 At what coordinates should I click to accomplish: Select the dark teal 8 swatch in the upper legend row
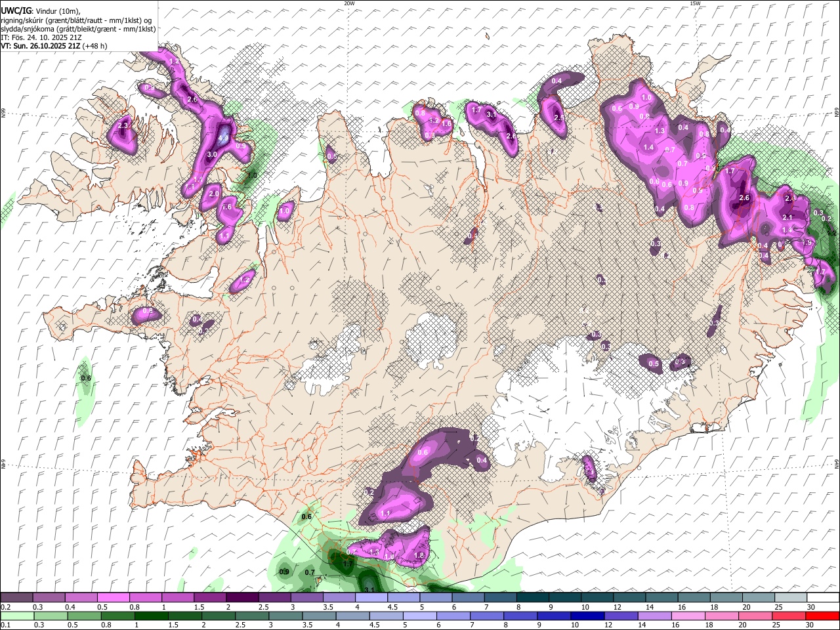532,598
